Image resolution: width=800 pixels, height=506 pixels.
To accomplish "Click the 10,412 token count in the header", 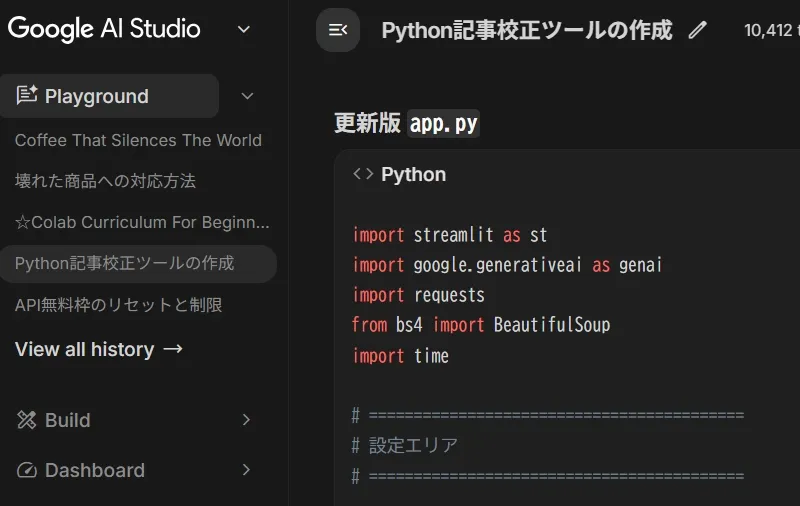I will [770, 30].
